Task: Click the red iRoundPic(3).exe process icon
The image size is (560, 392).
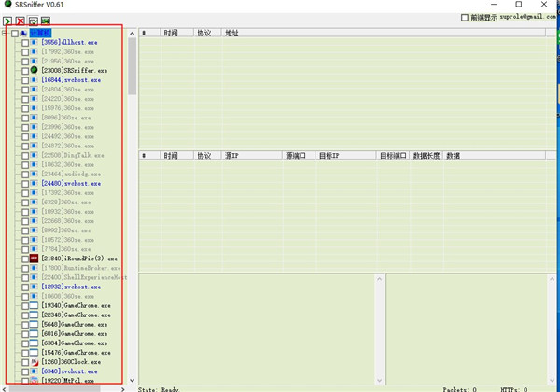Action: (x=34, y=259)
